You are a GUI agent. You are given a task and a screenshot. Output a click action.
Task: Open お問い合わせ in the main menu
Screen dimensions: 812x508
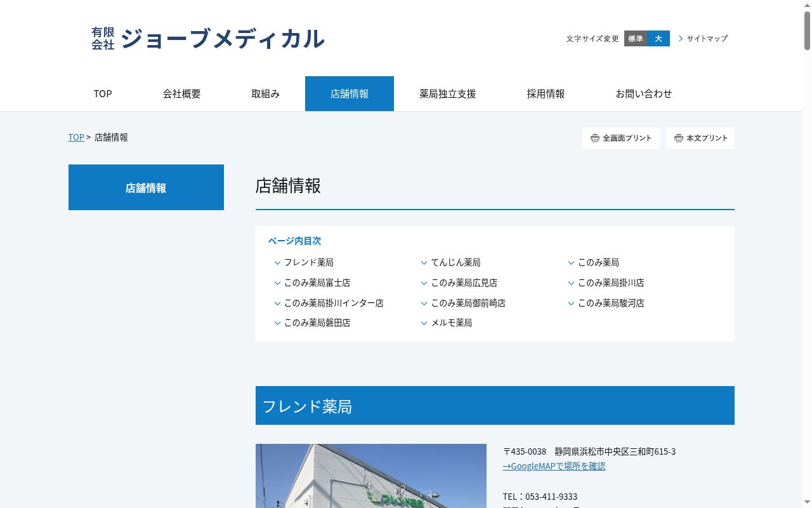(x=643, y=93)
